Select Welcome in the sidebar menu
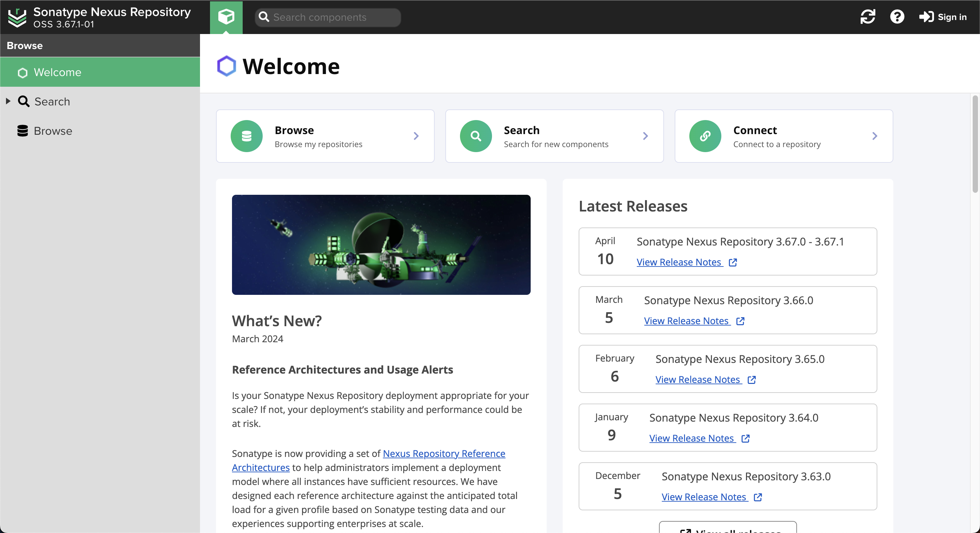 (57, 72)
